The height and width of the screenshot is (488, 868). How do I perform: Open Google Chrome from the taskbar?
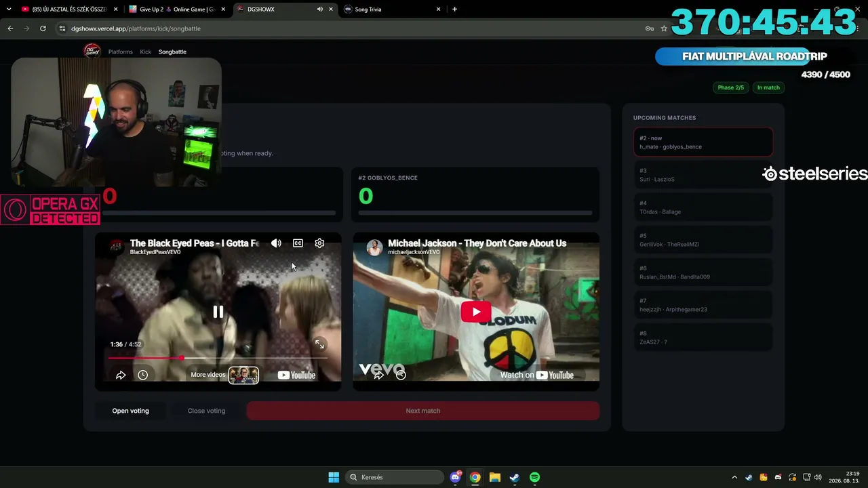point(475,477)
